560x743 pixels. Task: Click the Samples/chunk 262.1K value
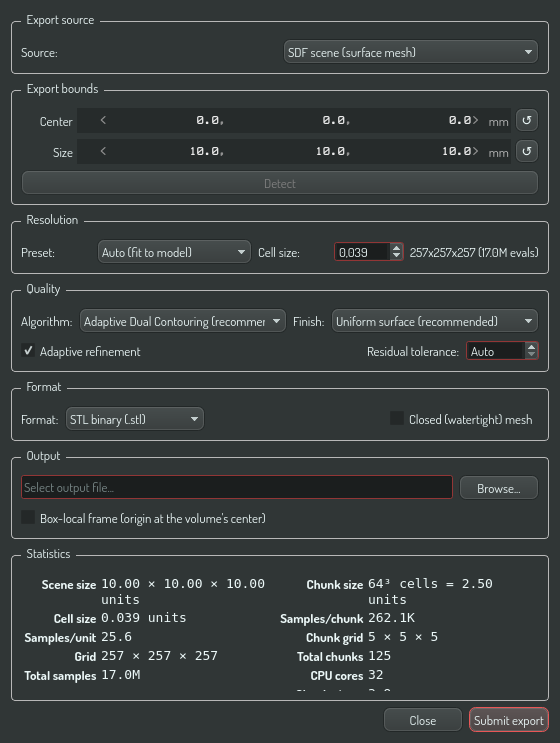391,618
